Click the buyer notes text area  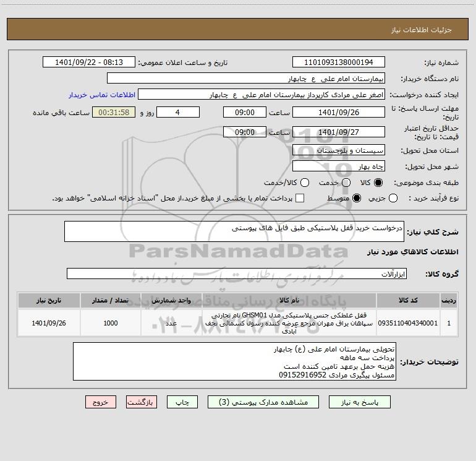[x=234, y=361]
